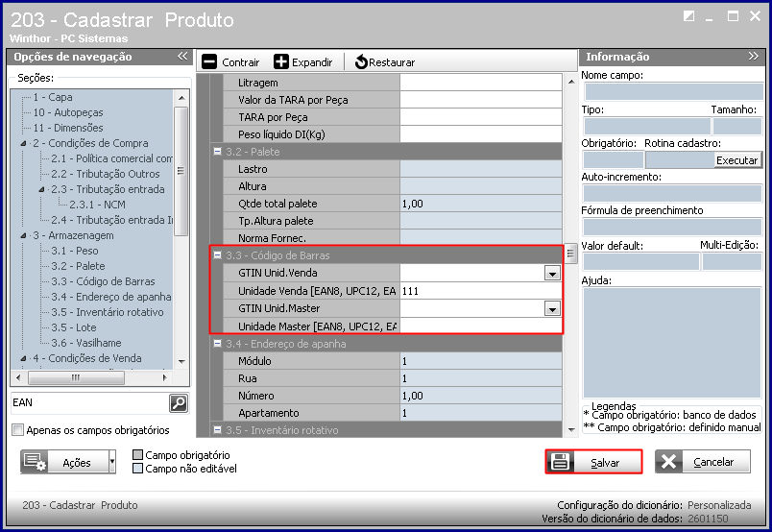Screen dimensions: 772x532
Task: Collapse the 2 - Condições de Compra tree node
Action: point(23,143)
